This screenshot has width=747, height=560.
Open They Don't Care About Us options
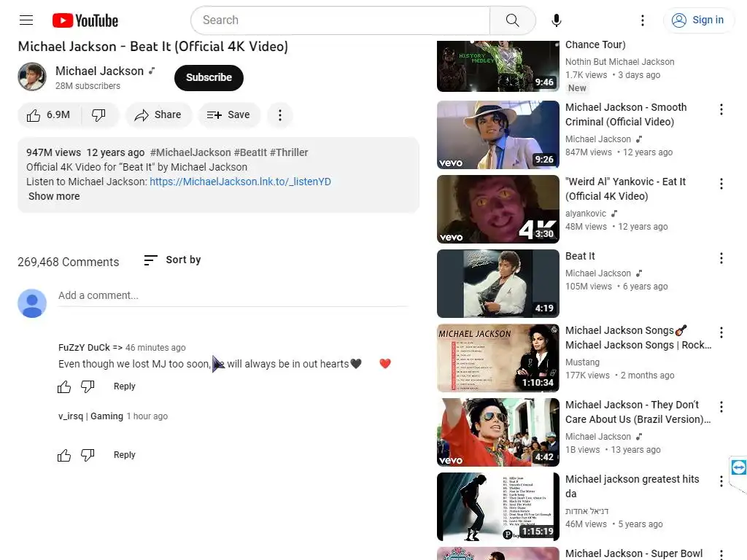coord(721,407)
